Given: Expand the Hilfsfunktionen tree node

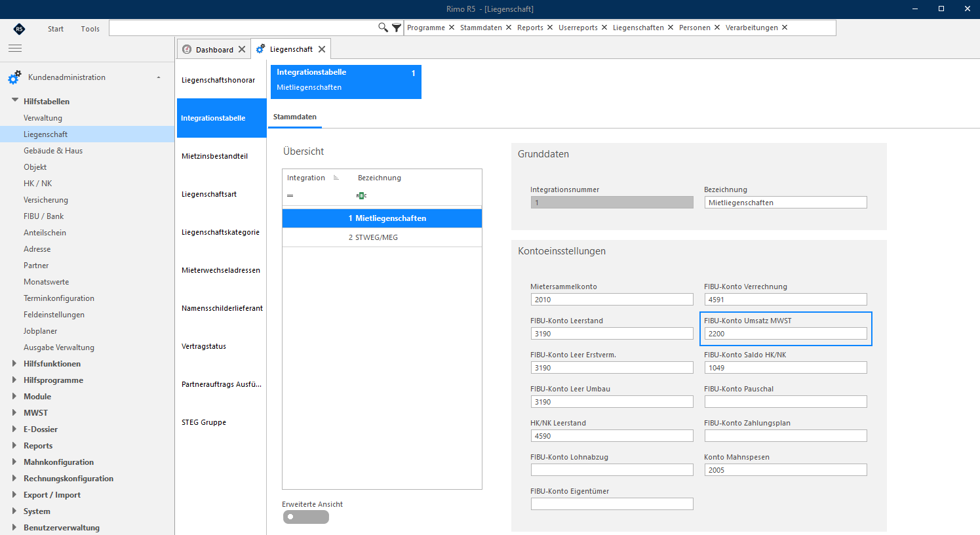Looking at the screenshot, I should 14,363.
